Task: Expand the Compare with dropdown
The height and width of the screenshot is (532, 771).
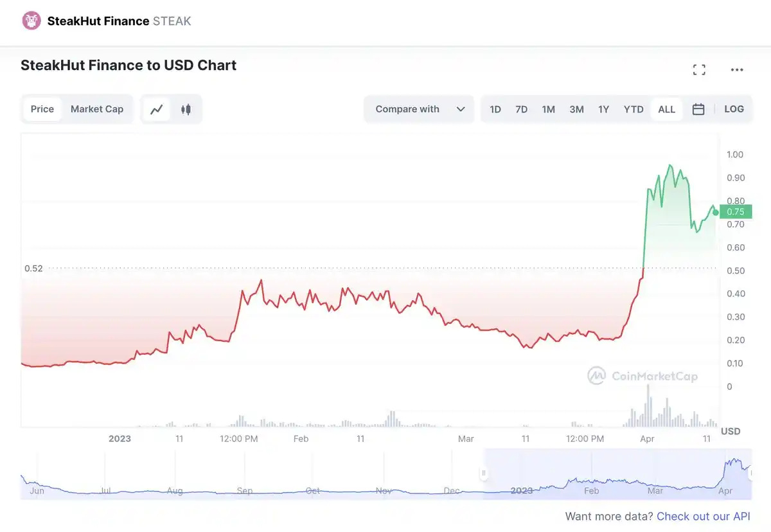Action: point(419,109)
